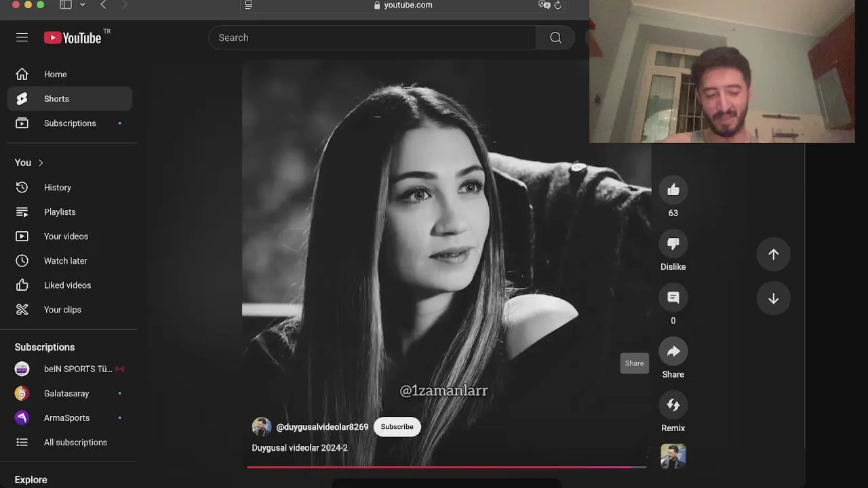Open Your clips page
The height and width of the screenshot is (488, 868).
click(70, 310)
